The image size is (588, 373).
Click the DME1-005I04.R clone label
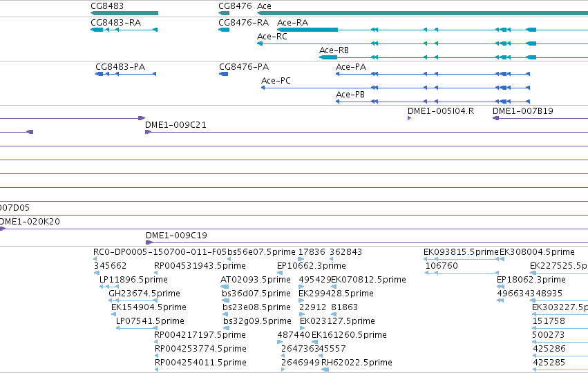coord(441,111)
